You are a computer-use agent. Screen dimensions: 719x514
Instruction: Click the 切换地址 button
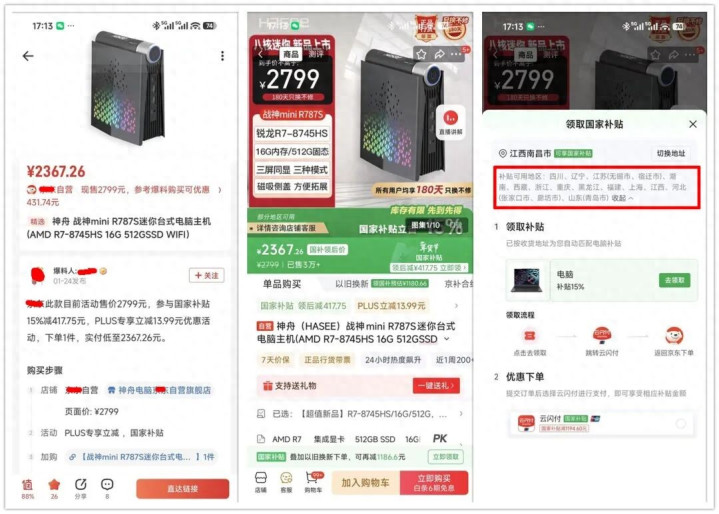pyautogui.click(x=671, y=153)
